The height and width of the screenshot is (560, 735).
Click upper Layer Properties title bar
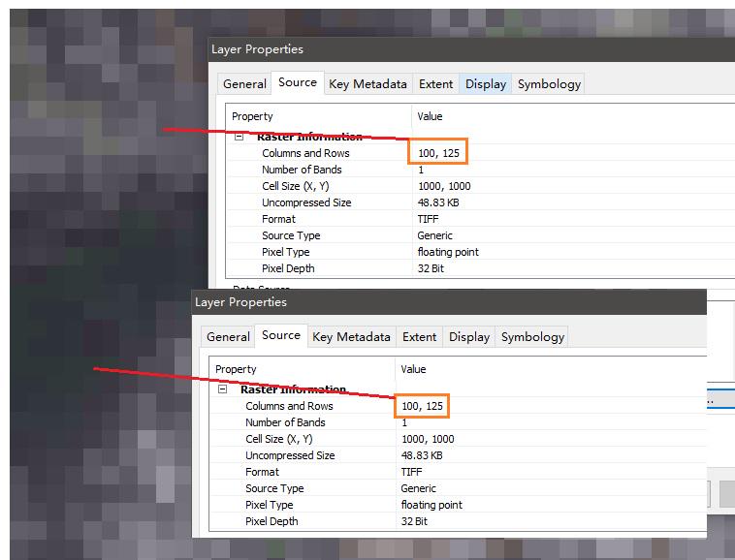coord(471,49)
